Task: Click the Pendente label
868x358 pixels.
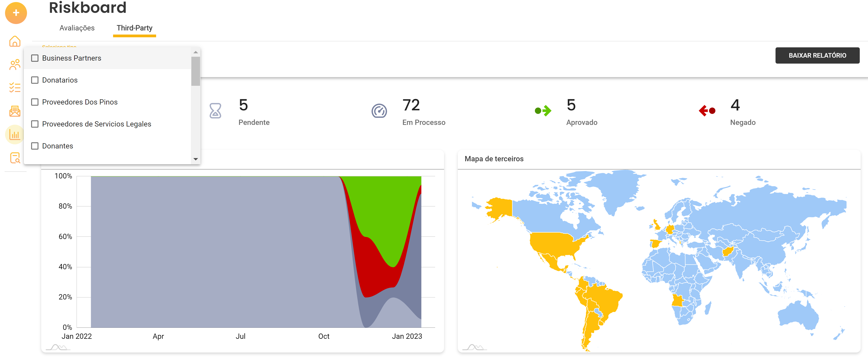Action: pyautogui.click(x=254, y=122)
